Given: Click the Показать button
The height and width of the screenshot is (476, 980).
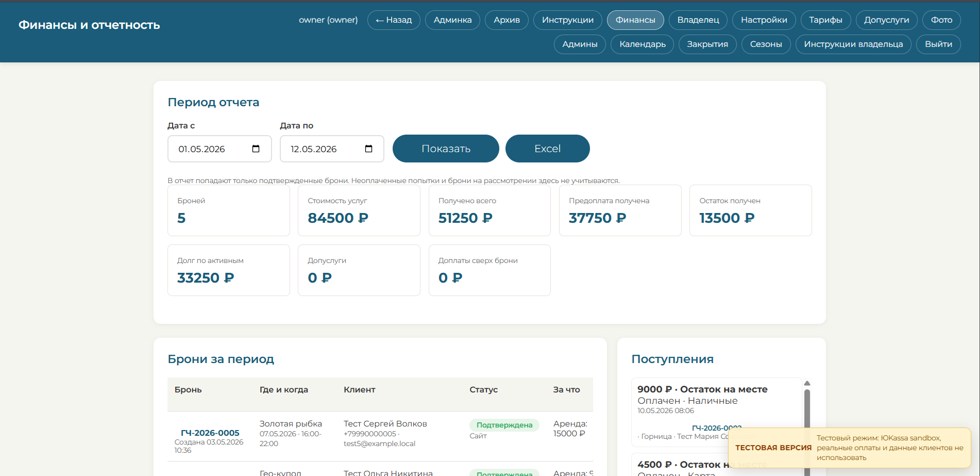Looking at the screenshot, I should (x=446, y=149).
